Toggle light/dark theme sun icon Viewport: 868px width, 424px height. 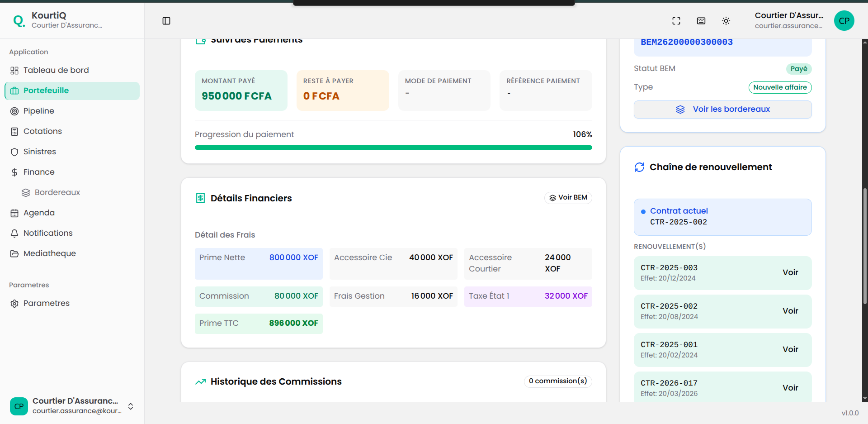coord(726,21)
